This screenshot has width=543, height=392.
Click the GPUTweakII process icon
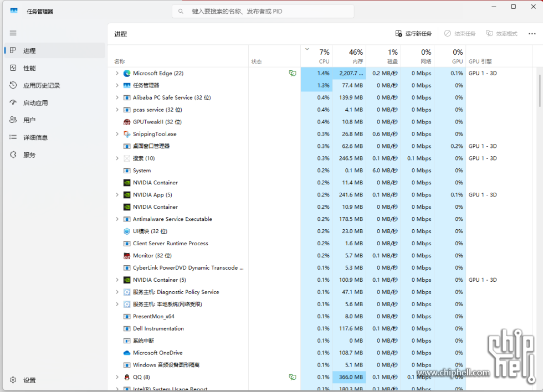(127, 122)
